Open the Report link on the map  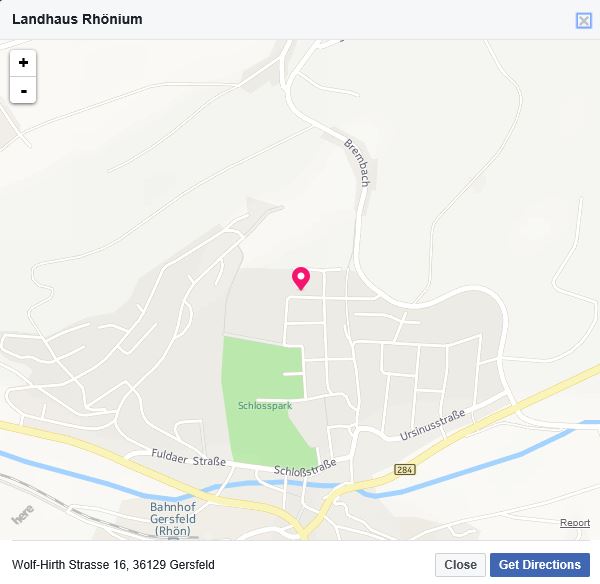(x=575, y=523)
